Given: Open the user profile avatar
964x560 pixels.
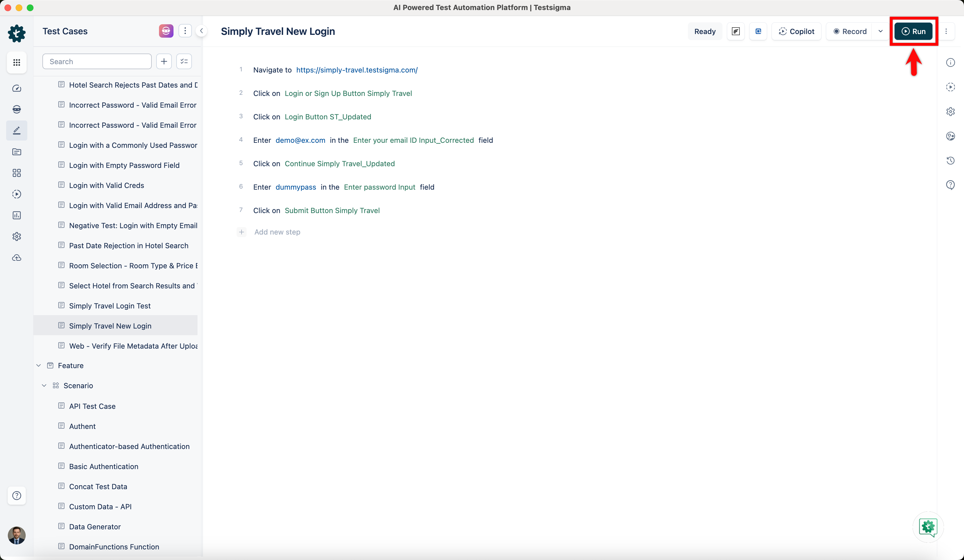Looking at the screenshot, I should pos(16,535).
